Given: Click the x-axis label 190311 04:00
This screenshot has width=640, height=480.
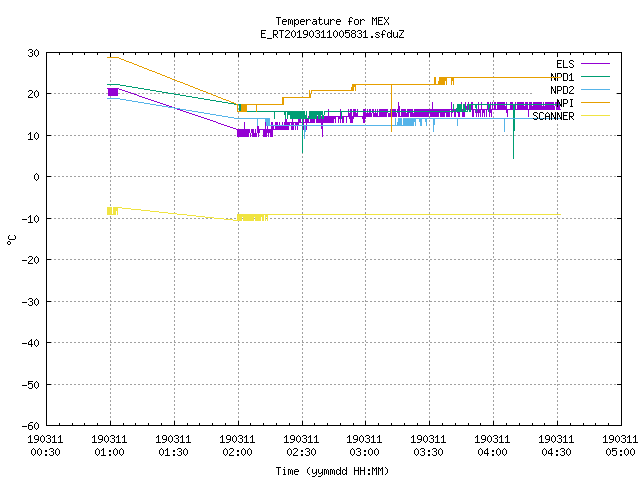Looking at the screenshot, I should [493, 446].
